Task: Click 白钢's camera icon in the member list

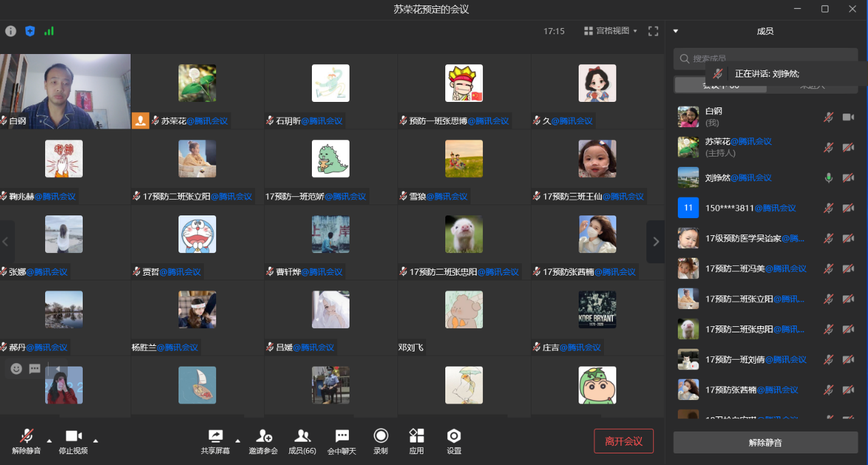Action: [x=848, y=117]
